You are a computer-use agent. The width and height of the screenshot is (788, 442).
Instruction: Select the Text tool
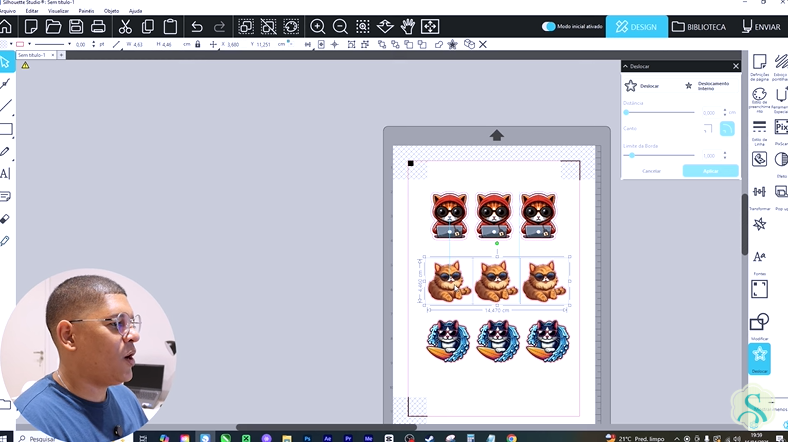point(5,174)
